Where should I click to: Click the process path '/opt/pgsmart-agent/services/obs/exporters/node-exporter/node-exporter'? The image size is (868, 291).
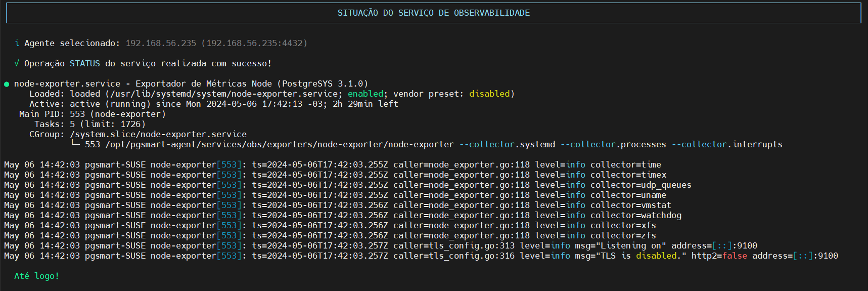coord(280,144)
